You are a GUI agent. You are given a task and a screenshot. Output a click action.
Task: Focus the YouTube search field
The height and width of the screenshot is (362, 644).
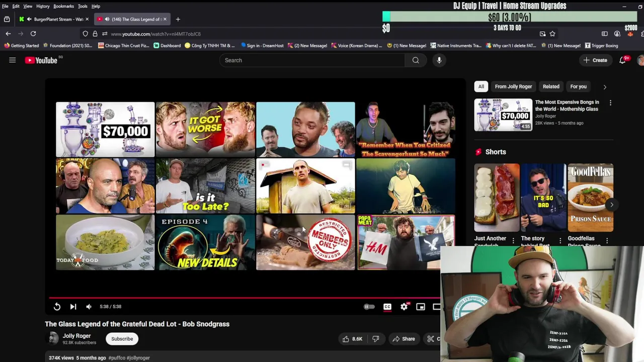pyautogui.click(x=312, y=60)
